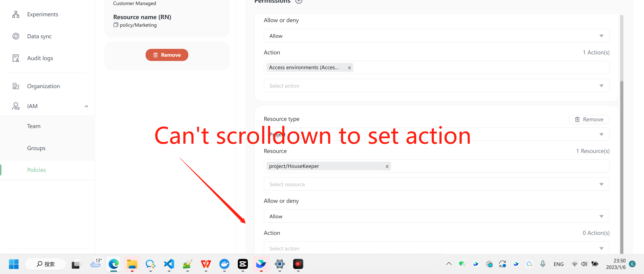Click the IAM person icon in sidebar
The width and height of the screenshot is (644, 274).
(x=16, y=106)
